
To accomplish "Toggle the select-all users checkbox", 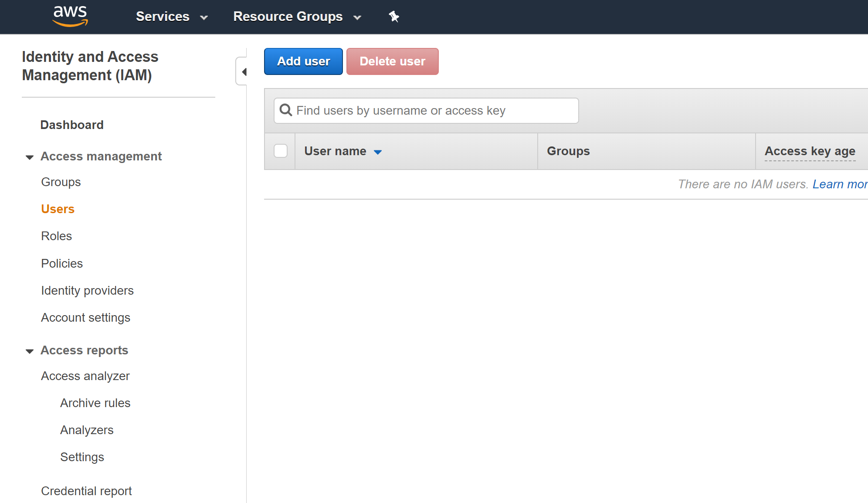I will (281, 151).
